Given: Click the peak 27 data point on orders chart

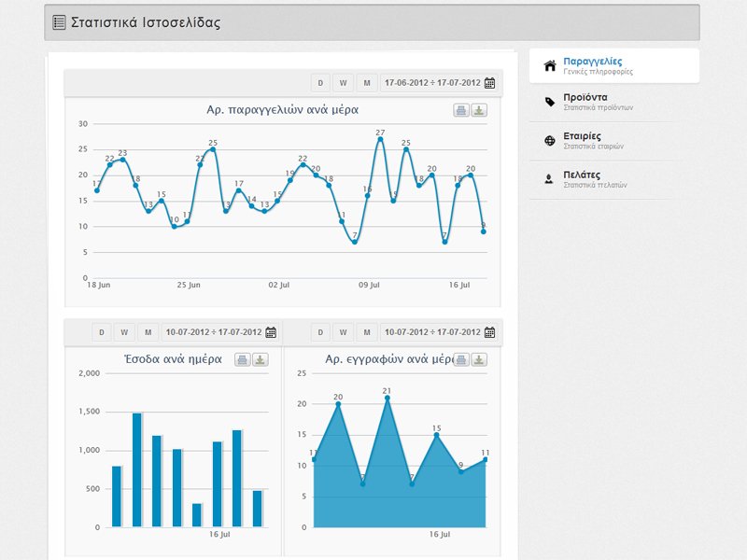Looking at the screenshot, I should click(x=380, y=139).
